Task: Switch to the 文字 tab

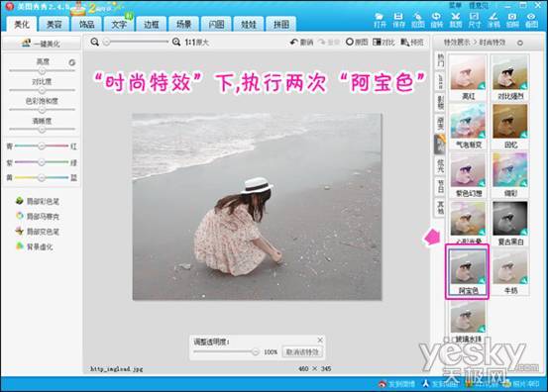Action: [x=119, y=24]
